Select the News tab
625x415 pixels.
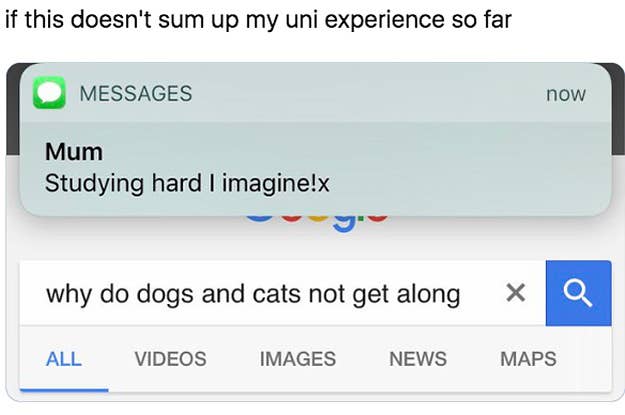[x=418, y=358]
